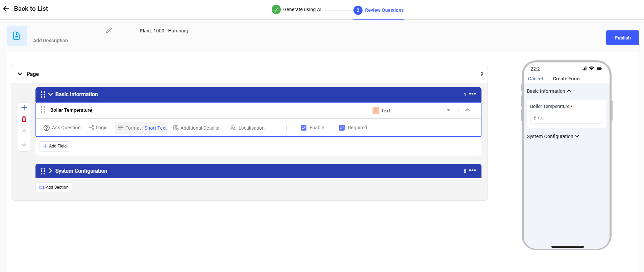644x272 pixels.
Task: Click the Boiler Temperature name input
Action: 203,110
